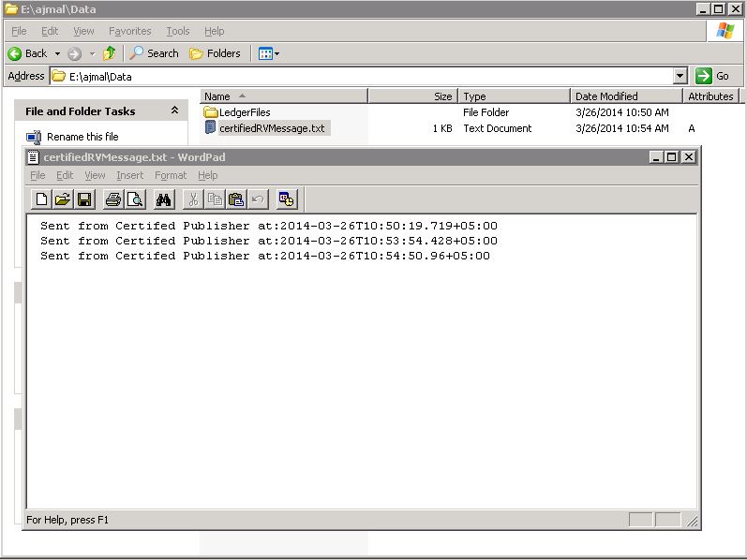The width and height of the screenshot is (747, 560).
Task: Select certifiedRVMessage.txt file name
Action: click(272, 128)
